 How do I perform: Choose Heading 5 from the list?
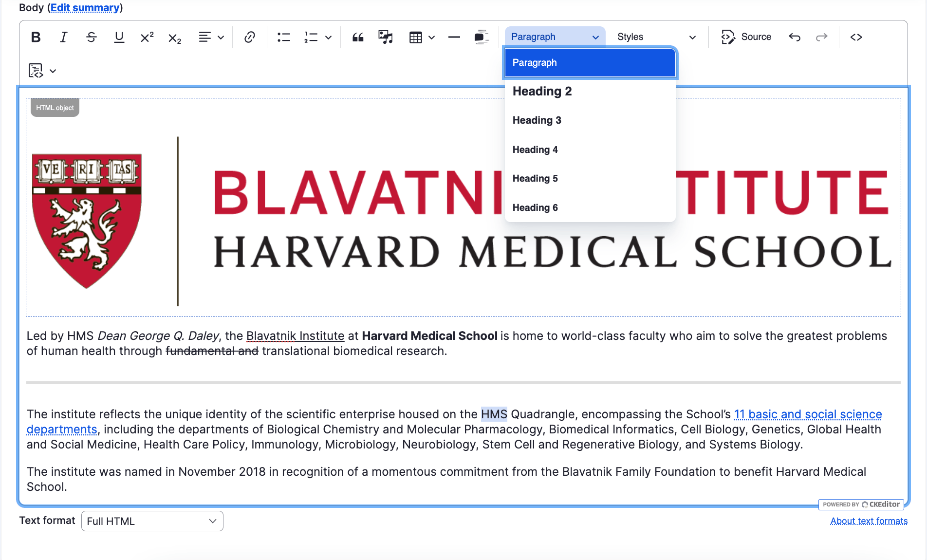coord(590,178)
